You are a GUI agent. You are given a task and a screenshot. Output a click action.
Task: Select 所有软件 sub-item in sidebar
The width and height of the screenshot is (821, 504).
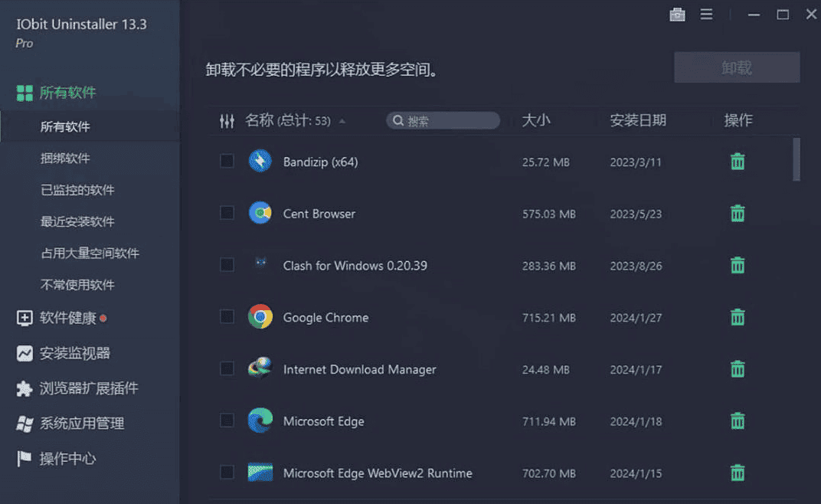(x=65, y=126)
